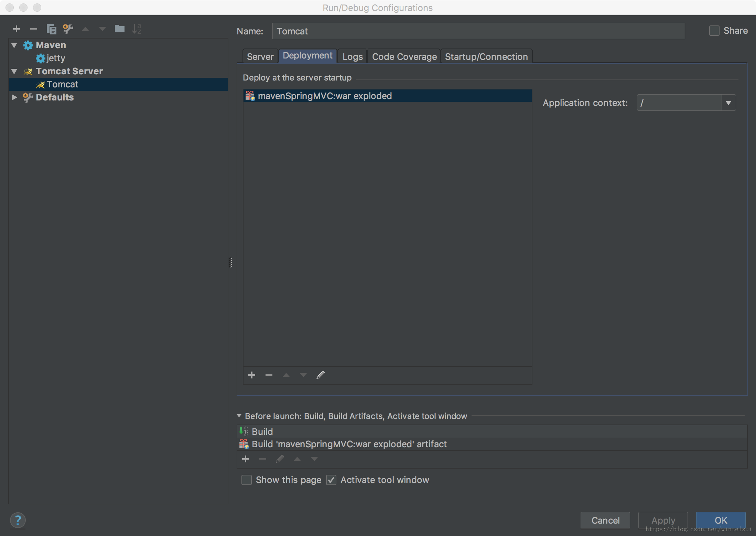Open the help question mark button
Screen dimensions: 756x536
(18, 520)
